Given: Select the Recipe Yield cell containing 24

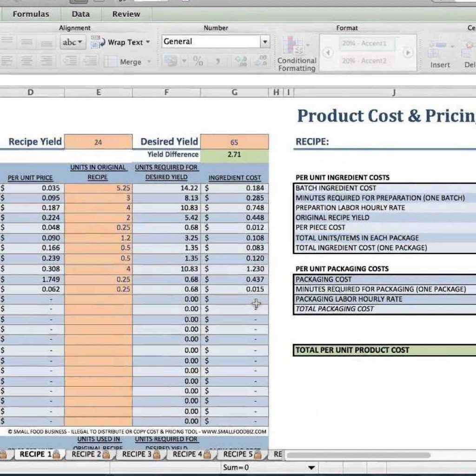Looking at the screenshot, I should click(x=98, y=142).
